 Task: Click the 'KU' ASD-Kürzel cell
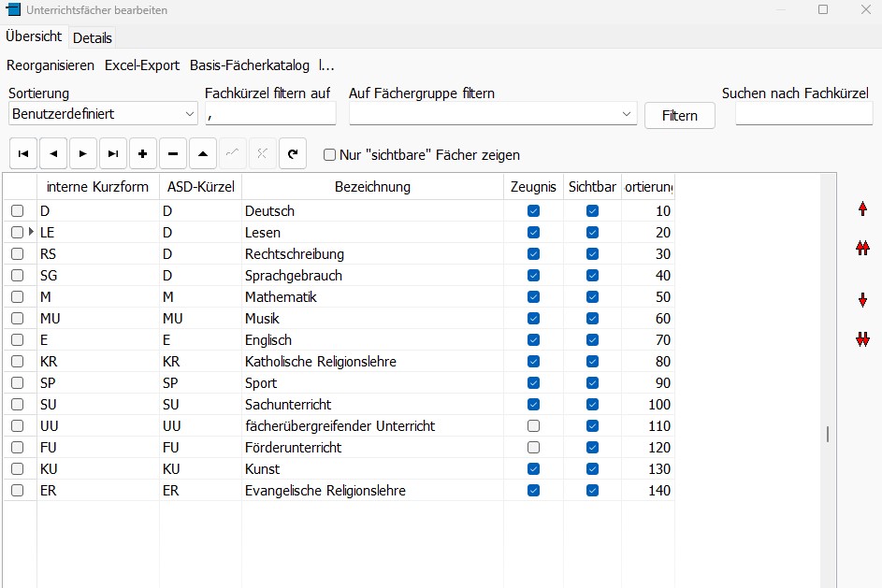click(x=201, y=469)
